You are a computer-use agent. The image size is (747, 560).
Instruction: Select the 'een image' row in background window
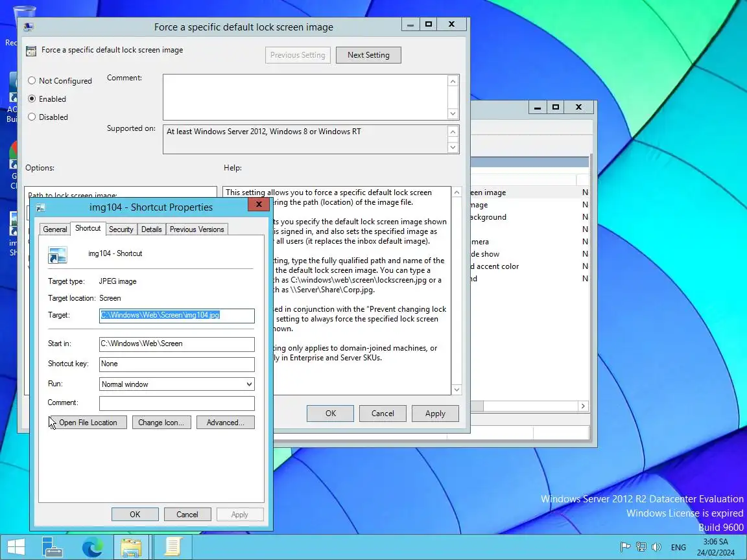click(529, 192)
